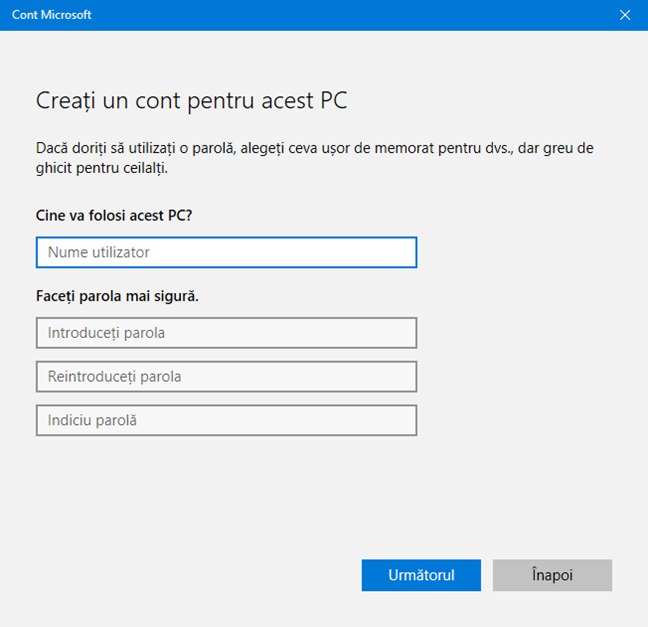Click the Cont Microsoft title text
Screen dimensions: 648x627
tap(52, 15)
